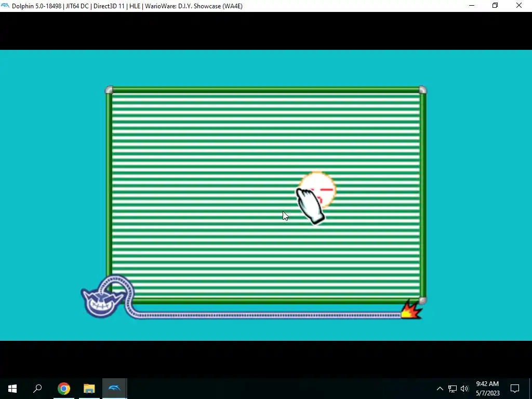Image resolution: width=532 pixels, height=399 pixels.
Task: Open the Windows Start menu
Action: (x=12, y=389)
